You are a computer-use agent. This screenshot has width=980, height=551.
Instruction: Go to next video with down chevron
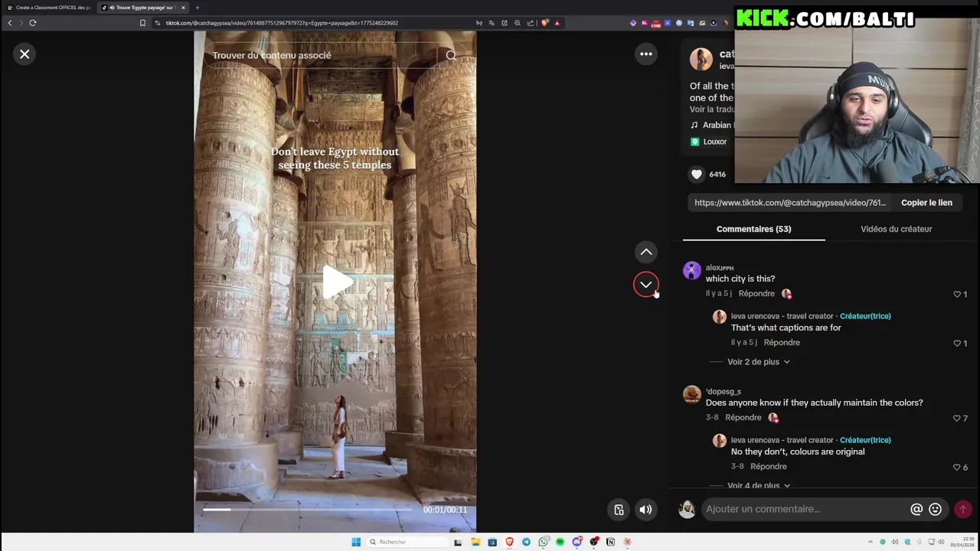pyautogui.click(x=646, y=285)
